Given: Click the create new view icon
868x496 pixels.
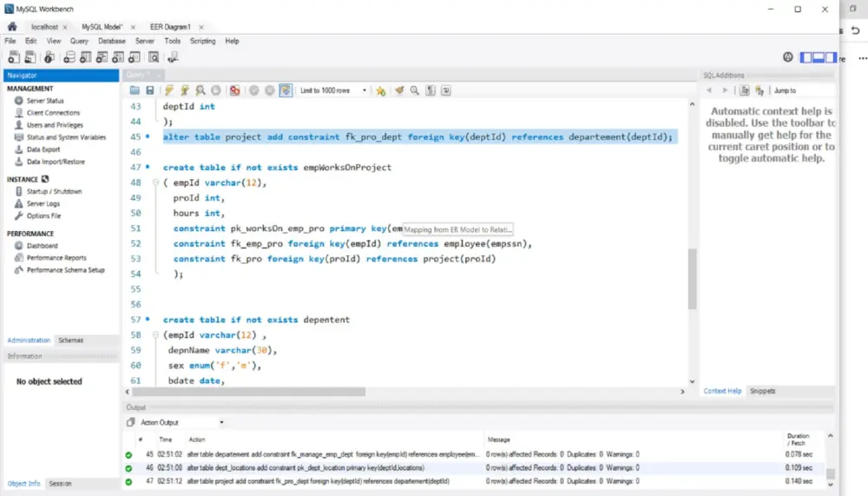Looking at the screenshot, I should (102, 57).
